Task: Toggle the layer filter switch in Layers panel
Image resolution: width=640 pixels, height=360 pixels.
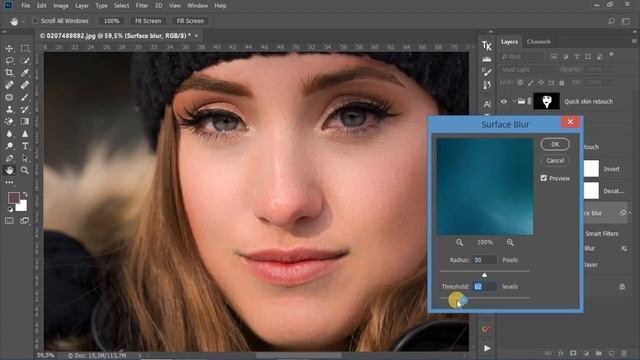Action: click(x=611, y=54)
